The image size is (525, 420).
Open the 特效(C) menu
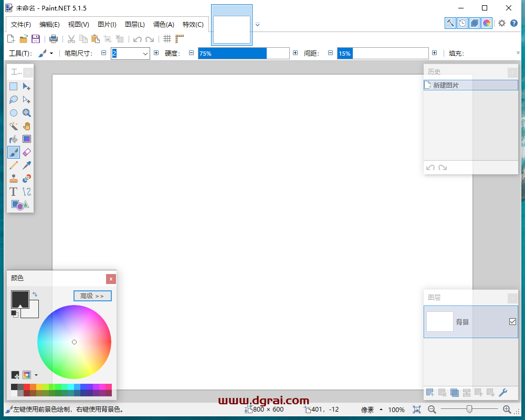(193, 25)
